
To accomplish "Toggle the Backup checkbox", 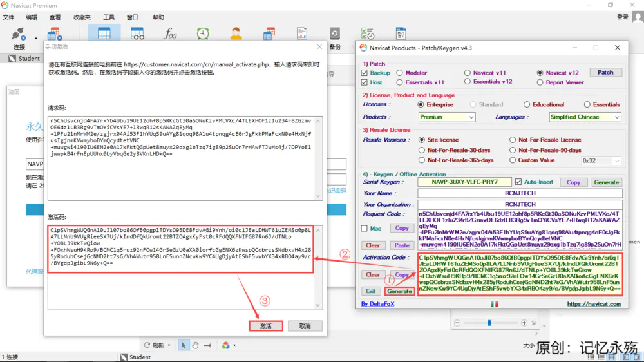I will pyautogui.click(x=365, y=73).
